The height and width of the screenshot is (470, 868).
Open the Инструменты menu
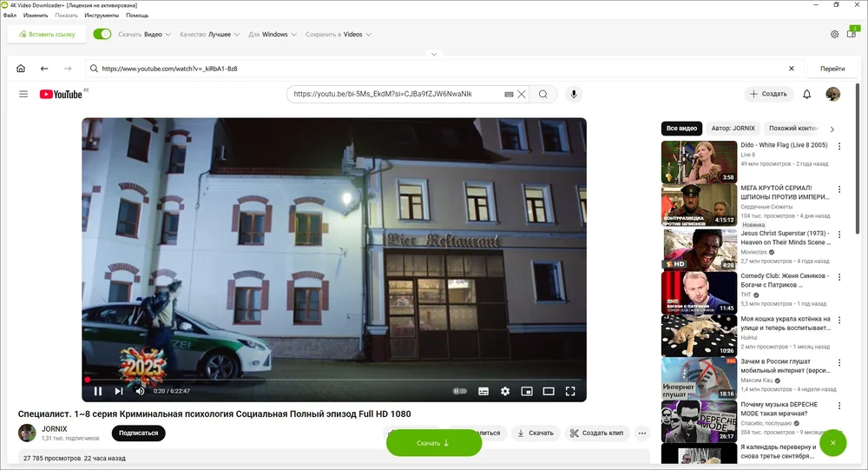click(x=102, y=16)
